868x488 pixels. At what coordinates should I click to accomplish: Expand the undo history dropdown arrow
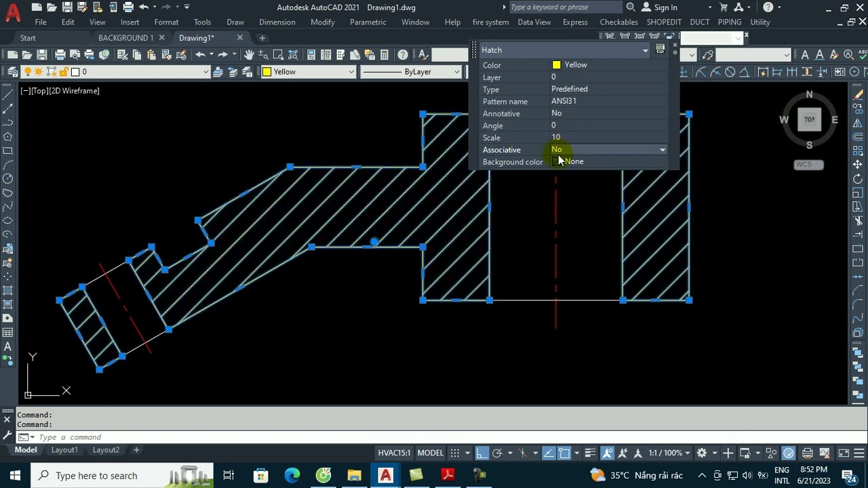click(x=211, y=55)
